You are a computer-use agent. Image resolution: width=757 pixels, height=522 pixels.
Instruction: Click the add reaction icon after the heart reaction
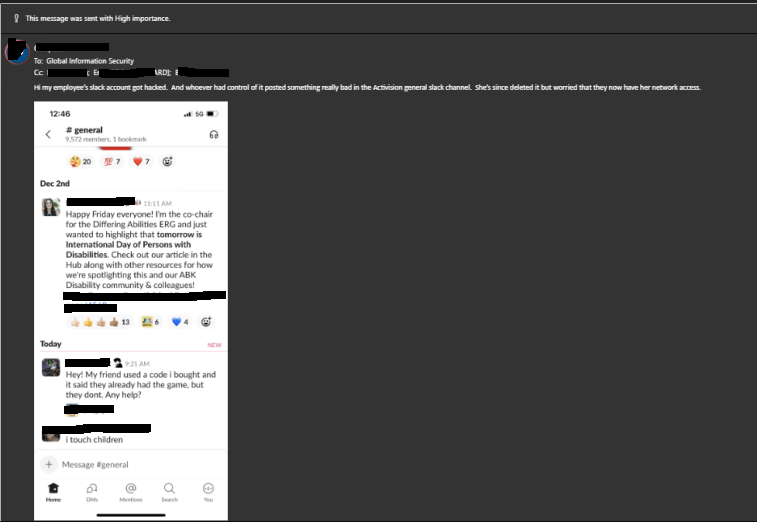(167, 161)
